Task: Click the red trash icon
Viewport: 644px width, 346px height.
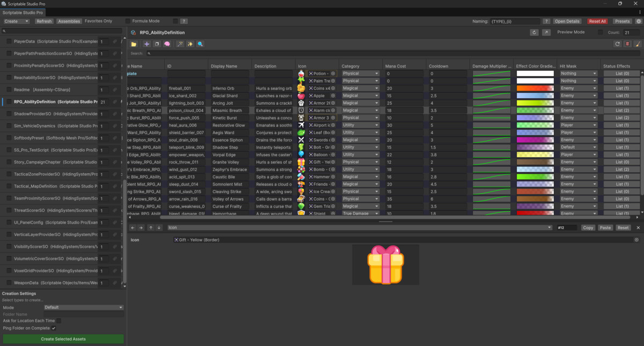Action: coord(628,43)
